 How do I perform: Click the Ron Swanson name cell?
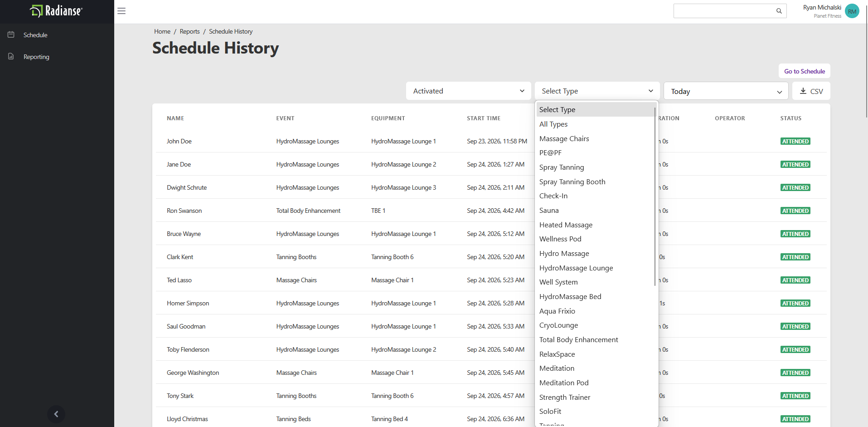pos(184,211)
